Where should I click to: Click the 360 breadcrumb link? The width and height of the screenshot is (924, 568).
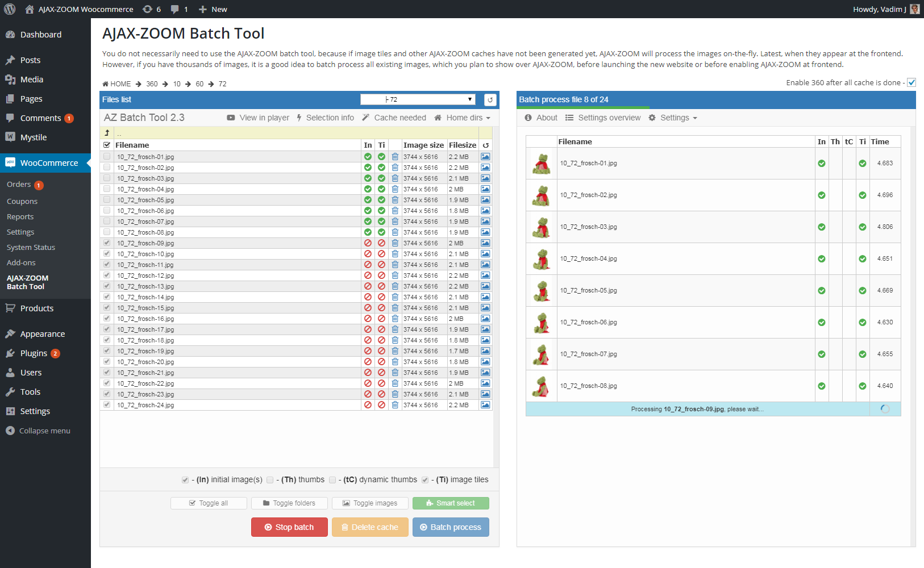pyautogui.click(x=152, y=84)
